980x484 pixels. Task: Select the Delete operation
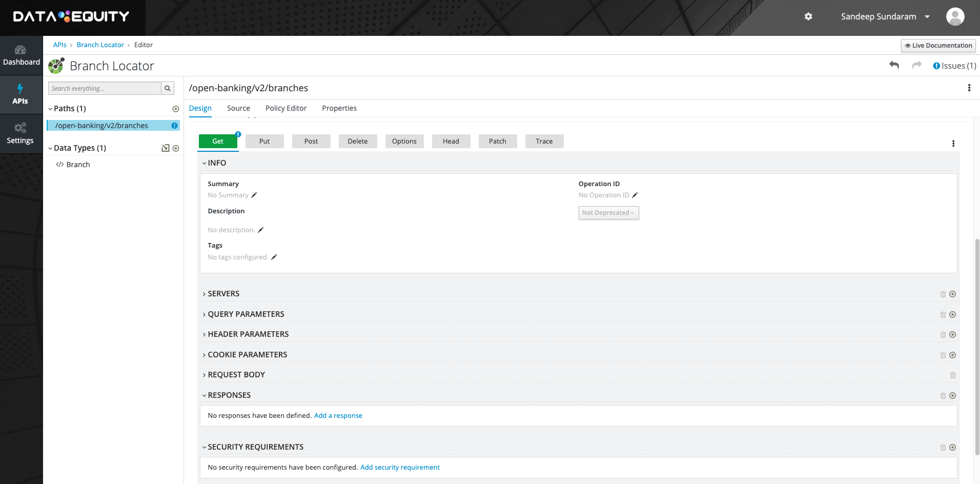(358, 142)
